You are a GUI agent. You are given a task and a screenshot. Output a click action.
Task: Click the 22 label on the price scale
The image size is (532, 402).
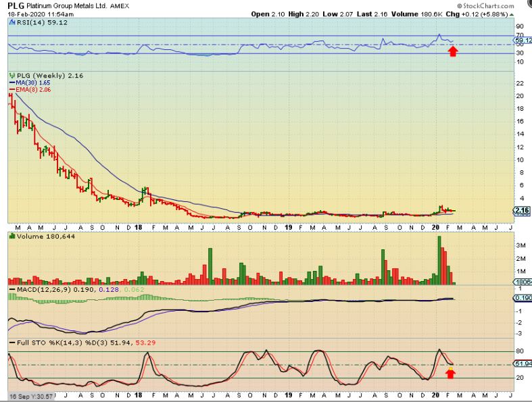pyautogui.click(x=520, y=84)
